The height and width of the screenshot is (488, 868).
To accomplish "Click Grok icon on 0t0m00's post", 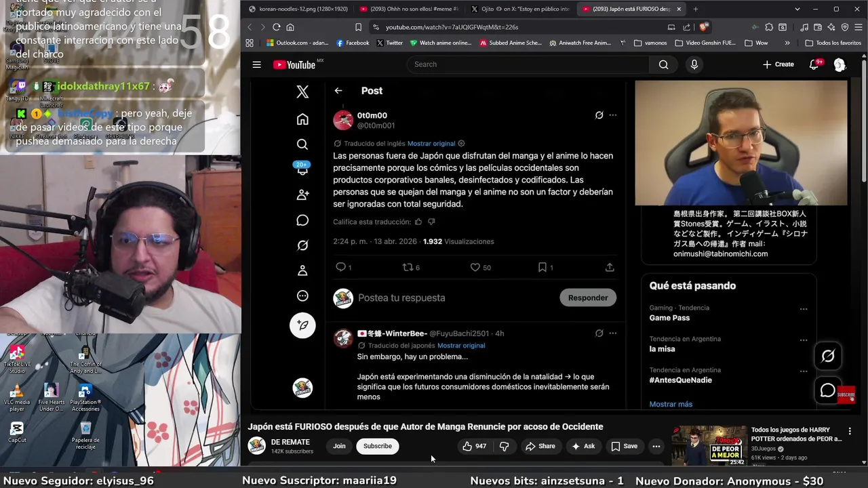I will click(x=599, y=115).
